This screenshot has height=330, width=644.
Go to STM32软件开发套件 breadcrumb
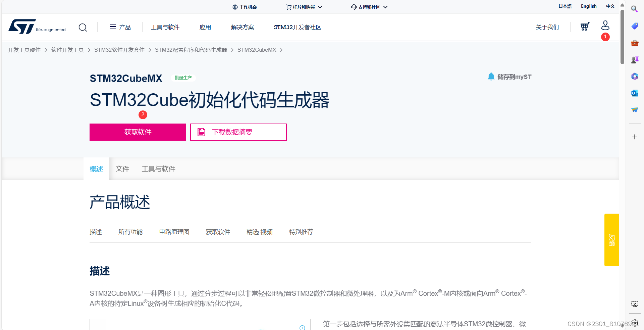click(x=119, y=50)
